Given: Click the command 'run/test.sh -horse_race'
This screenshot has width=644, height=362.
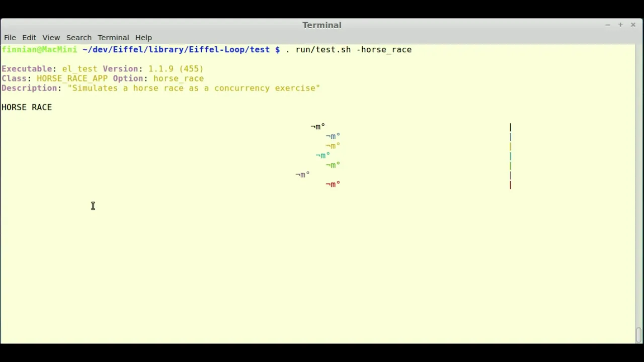Looking at the screenshot, I should [x=354, y=50].
